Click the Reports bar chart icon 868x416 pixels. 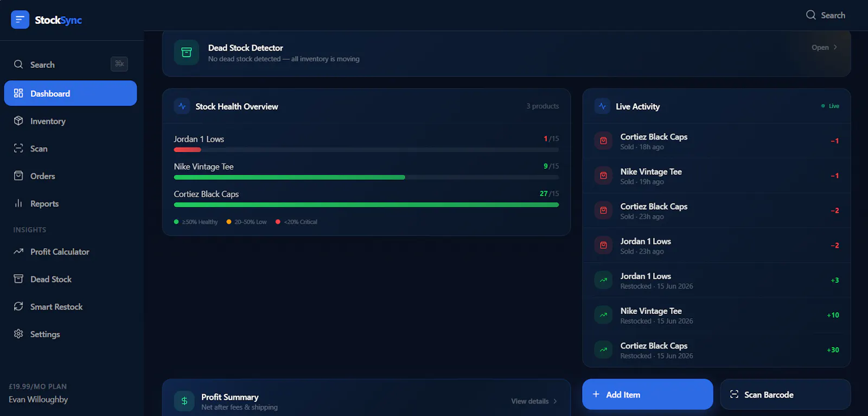click(18, 203)
